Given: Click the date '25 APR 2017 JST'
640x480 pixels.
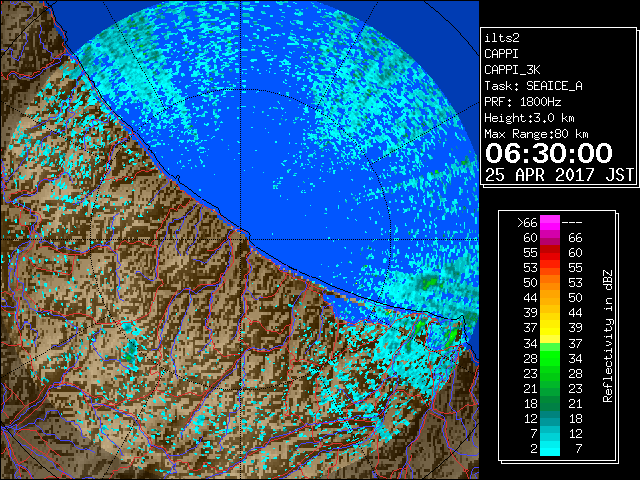Looking at the screenshot, I should point(559,175).
